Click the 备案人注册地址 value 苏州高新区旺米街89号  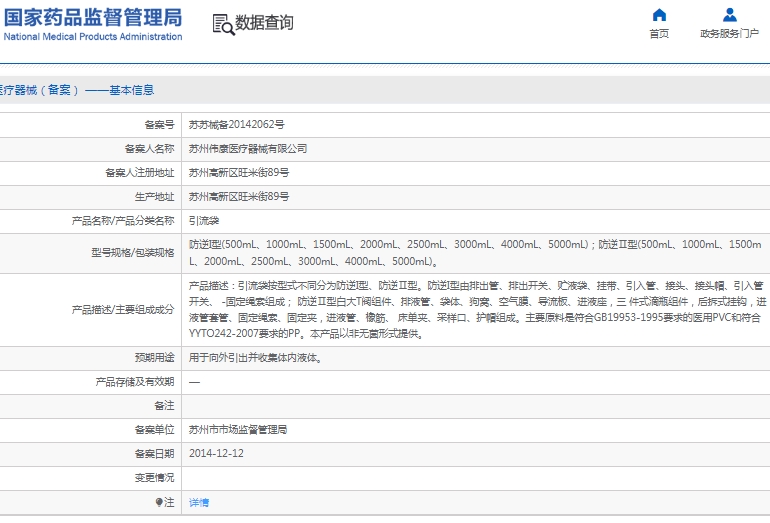[239, 173]
